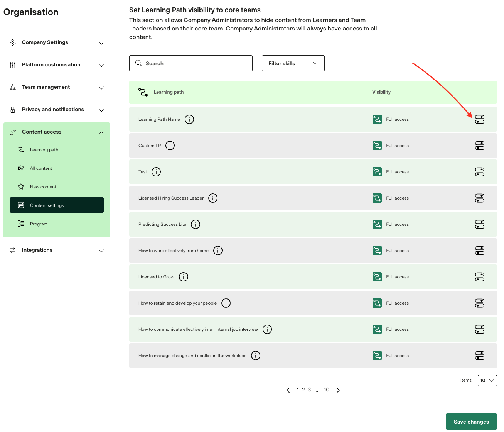Open the Filter skills dropdown
The height and width of the screenshot is (432, 504).
click(293, 63)
